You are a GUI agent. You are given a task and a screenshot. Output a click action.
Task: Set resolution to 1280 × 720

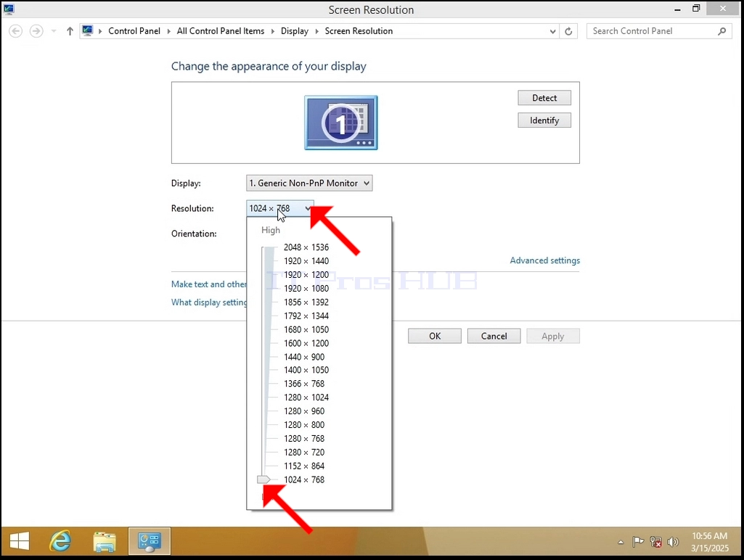tap(304, 453)
